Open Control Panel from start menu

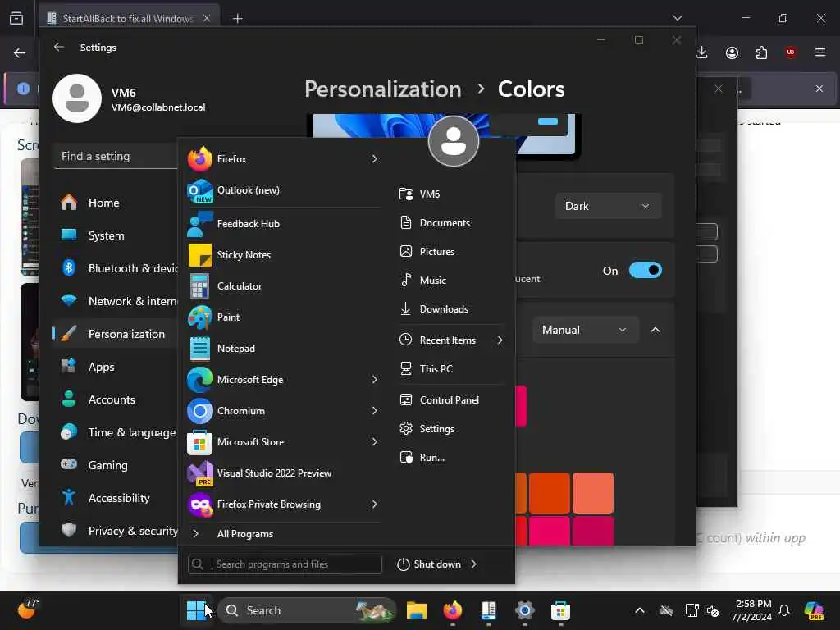coord(450,400)
